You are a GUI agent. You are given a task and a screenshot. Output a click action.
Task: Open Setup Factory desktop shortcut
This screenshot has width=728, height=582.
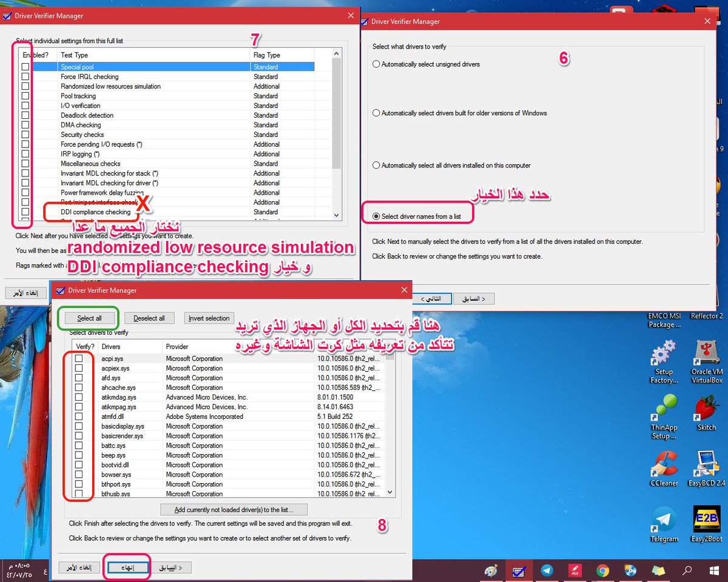664,362
